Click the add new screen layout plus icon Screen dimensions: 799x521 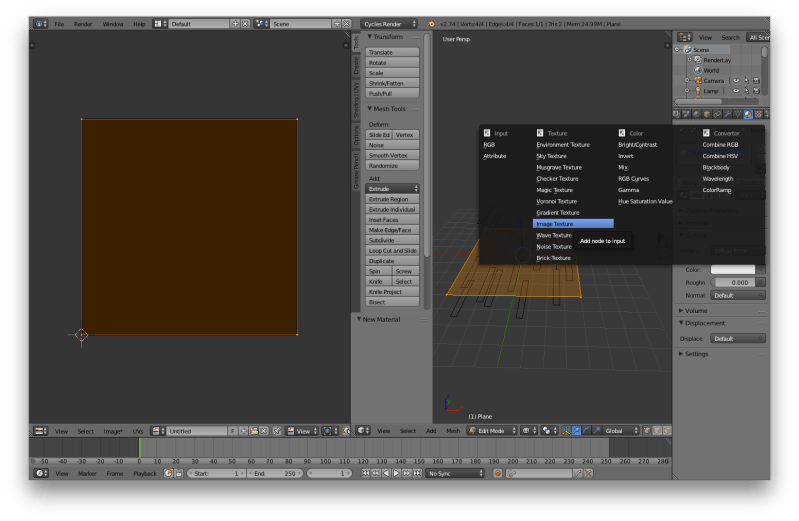pyautogui.click(x=235, y=24)
